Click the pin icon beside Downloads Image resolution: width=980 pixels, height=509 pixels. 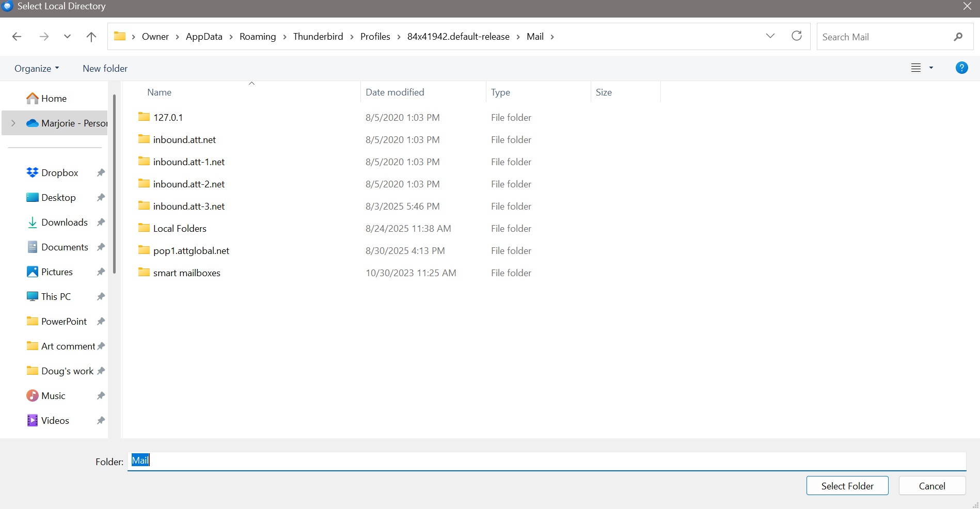coord(101,222)
